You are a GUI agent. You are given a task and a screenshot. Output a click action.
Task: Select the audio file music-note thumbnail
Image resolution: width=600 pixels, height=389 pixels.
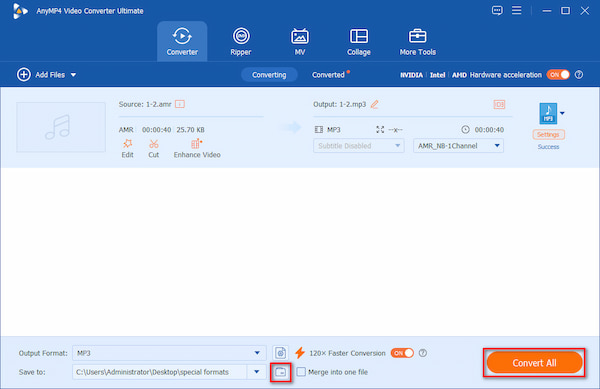[61, 127]
